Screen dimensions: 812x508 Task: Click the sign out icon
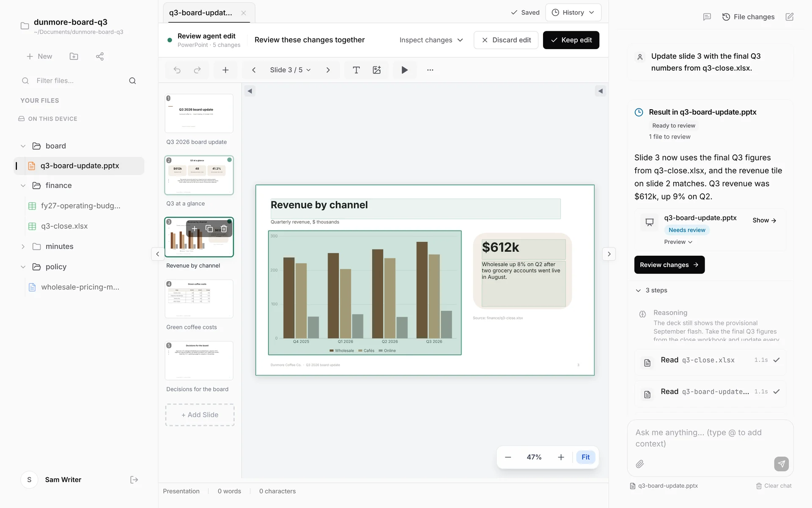[x=134, y=480]
